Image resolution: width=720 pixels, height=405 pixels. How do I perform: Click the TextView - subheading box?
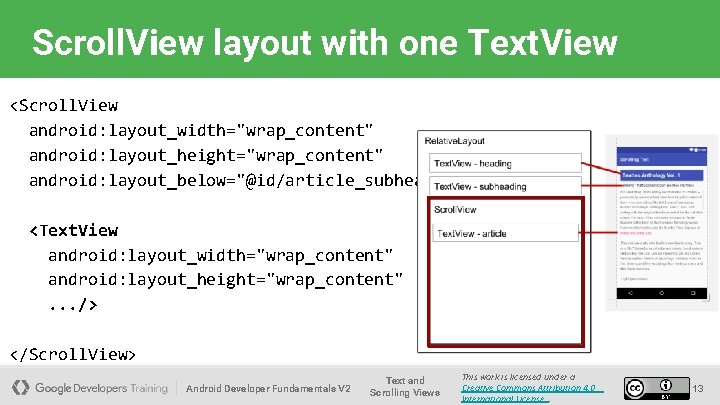(x=505, y=186)
